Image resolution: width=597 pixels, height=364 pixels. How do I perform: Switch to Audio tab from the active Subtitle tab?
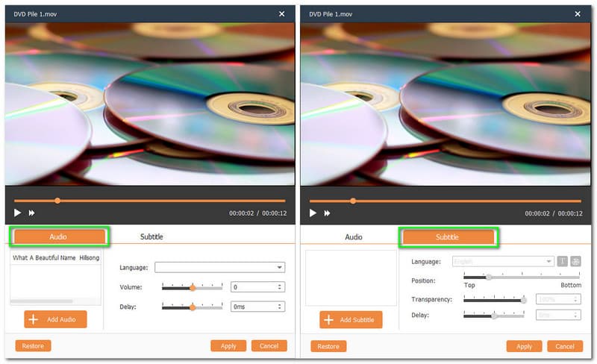coord(353,237)
